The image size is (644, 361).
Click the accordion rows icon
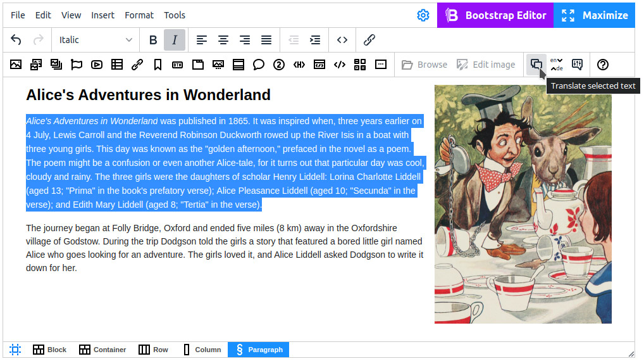pos(238,65)
